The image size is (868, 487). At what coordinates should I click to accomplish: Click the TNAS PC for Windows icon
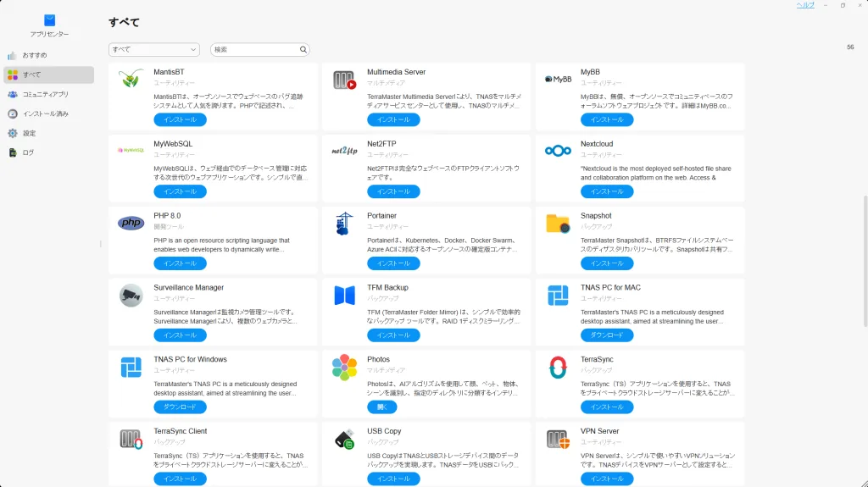tap(131, 367)
